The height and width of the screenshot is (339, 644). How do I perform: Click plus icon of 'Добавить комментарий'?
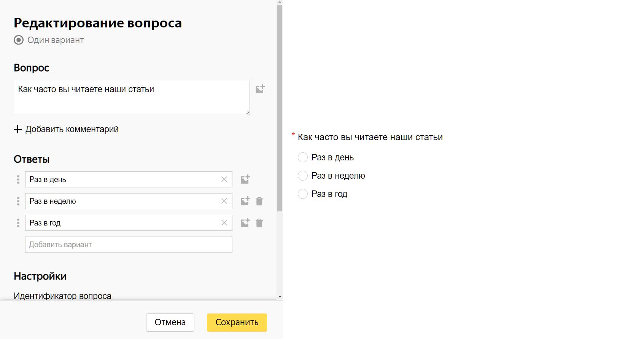(17, 130)
